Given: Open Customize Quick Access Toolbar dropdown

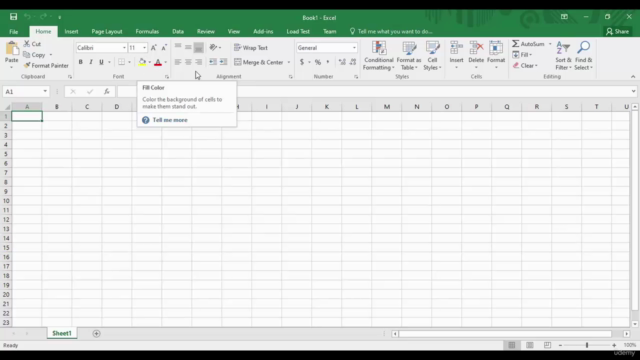Looking at the screenshot, I should [60, 17].
